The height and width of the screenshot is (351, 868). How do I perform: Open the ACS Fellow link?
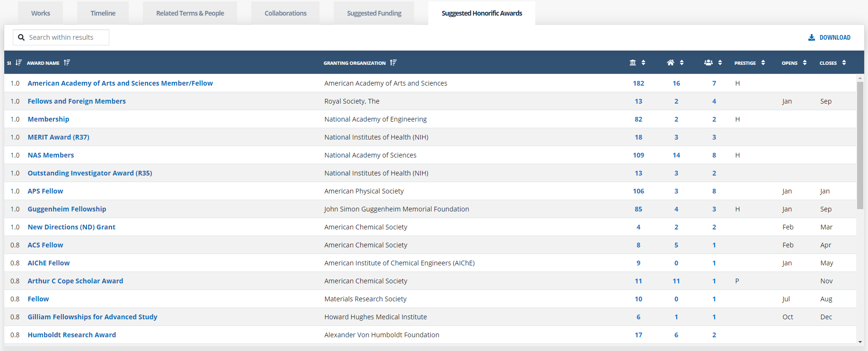(x=45, y=245)
